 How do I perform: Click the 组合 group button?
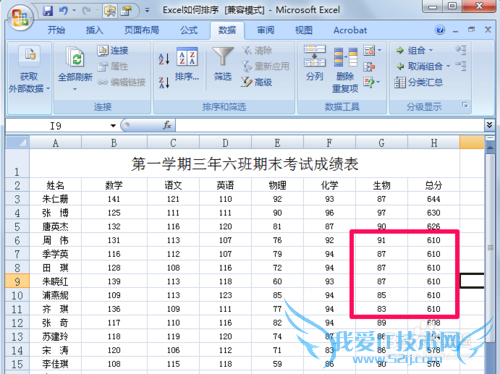point(411,51)
